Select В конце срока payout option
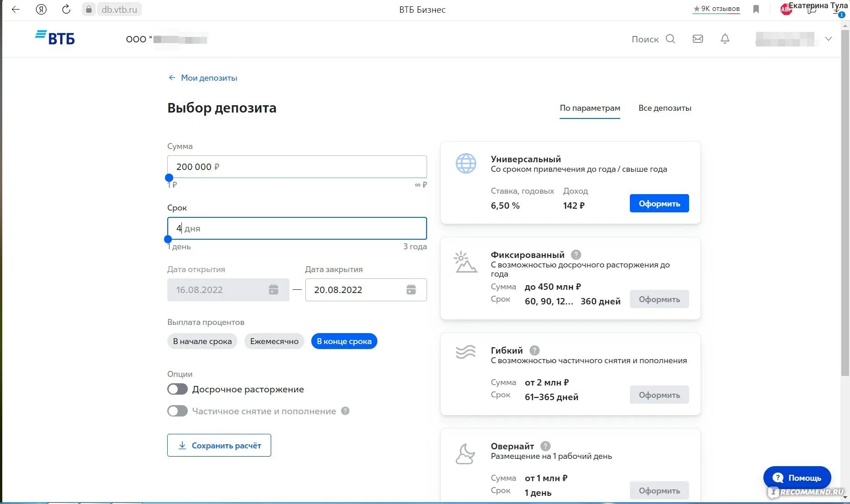 (x=344, y=341)
